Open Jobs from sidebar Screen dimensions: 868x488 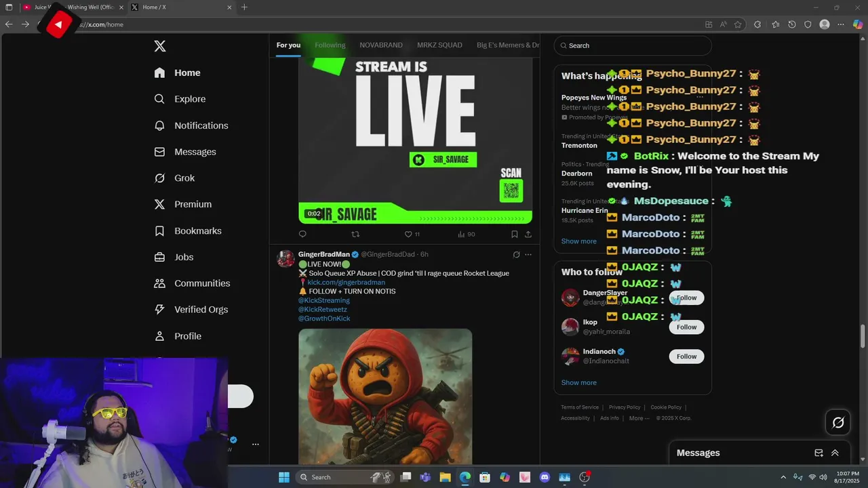click(x=174, y=257)
